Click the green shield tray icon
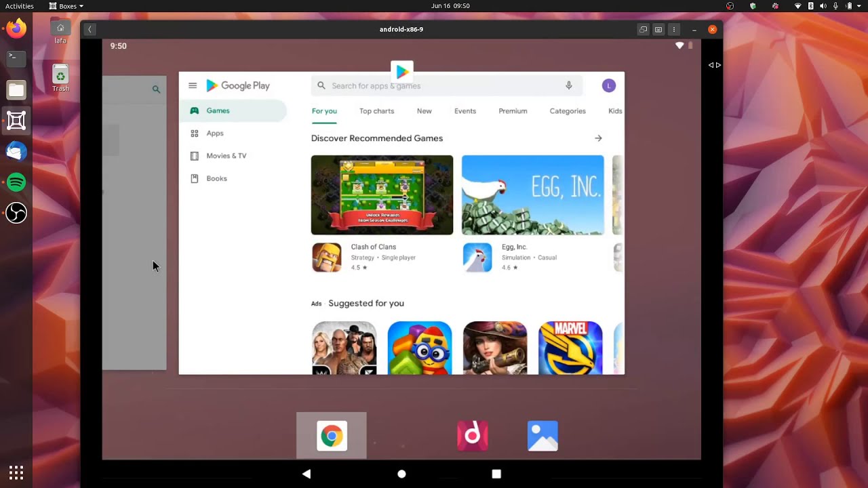This screenshot has width=868, height=488. tap(753, 6)
